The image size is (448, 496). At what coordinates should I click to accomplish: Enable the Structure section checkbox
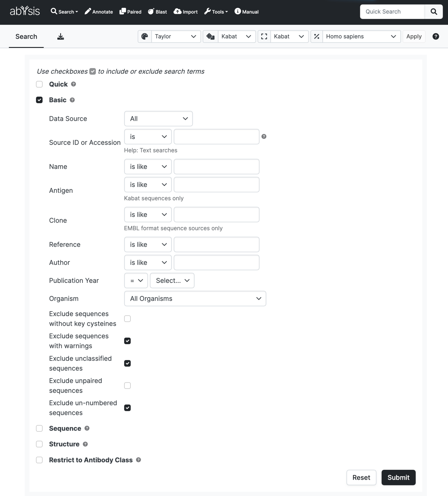[39, 444]
